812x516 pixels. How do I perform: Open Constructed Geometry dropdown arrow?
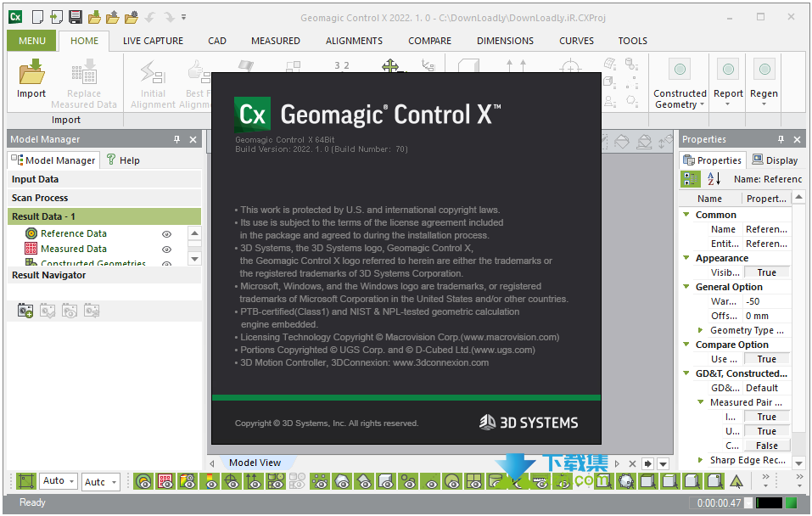tap(703, 104)
